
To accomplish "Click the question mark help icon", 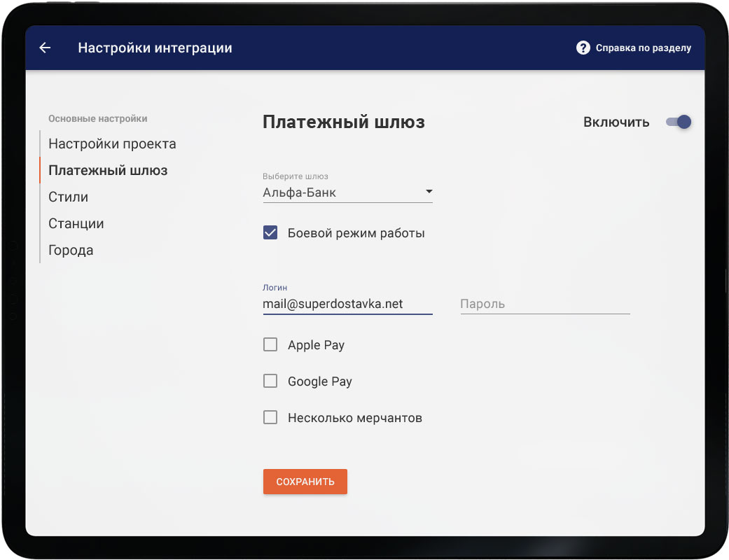I will click(583, 48).
